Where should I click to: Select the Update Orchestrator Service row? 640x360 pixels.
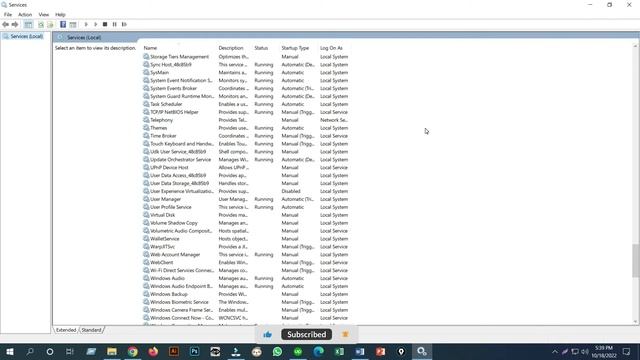246,160
